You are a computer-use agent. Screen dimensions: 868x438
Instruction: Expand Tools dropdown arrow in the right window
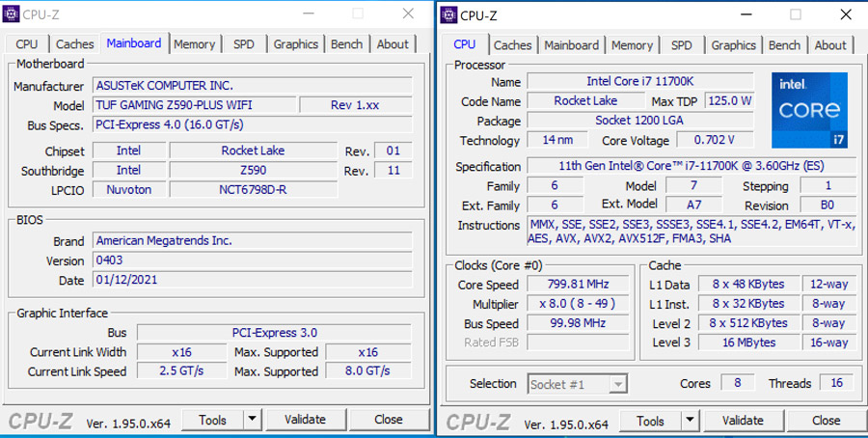[690, 422]
